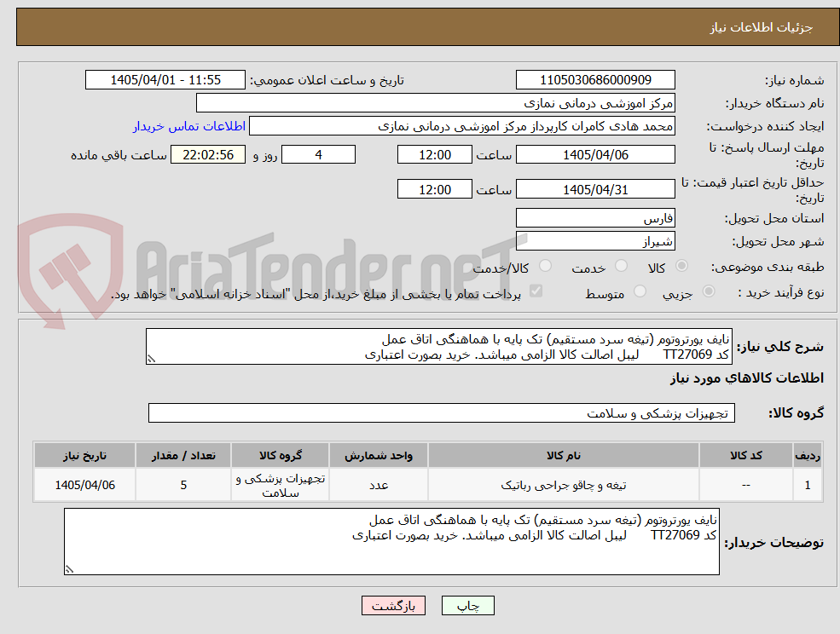Click the واحد شمارش column header
The width and height of the screenshot is (840, 634).
coord(379,455)
